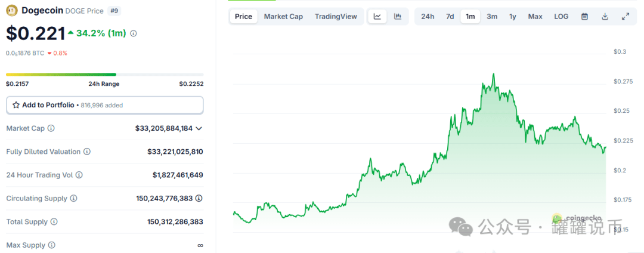644x253 pixels.
Task: Toggle the LOG scale option
Action: (x=561, y=17)
